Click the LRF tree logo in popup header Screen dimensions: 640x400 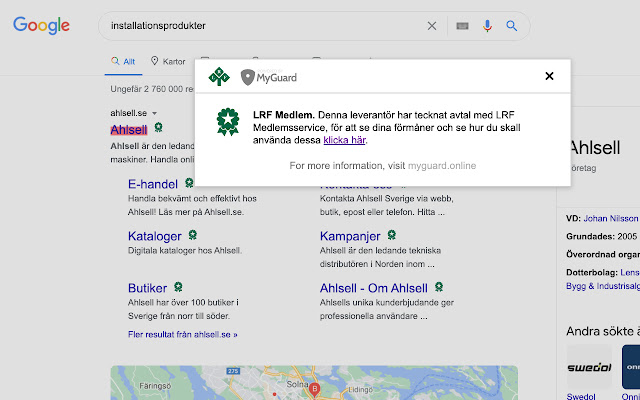219,77
